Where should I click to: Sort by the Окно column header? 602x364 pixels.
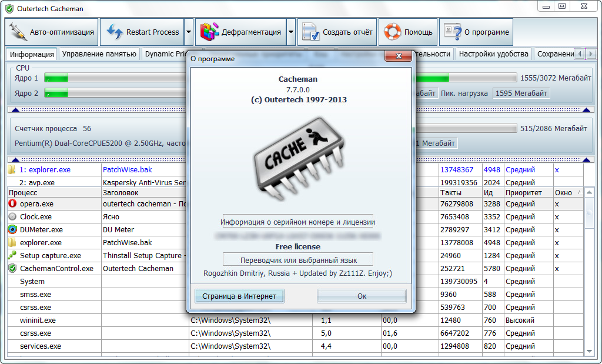click(568, 192)
